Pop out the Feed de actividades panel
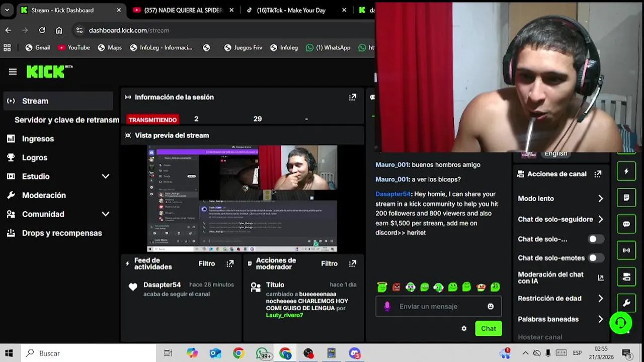644x362 pixels. coord(230,263)
